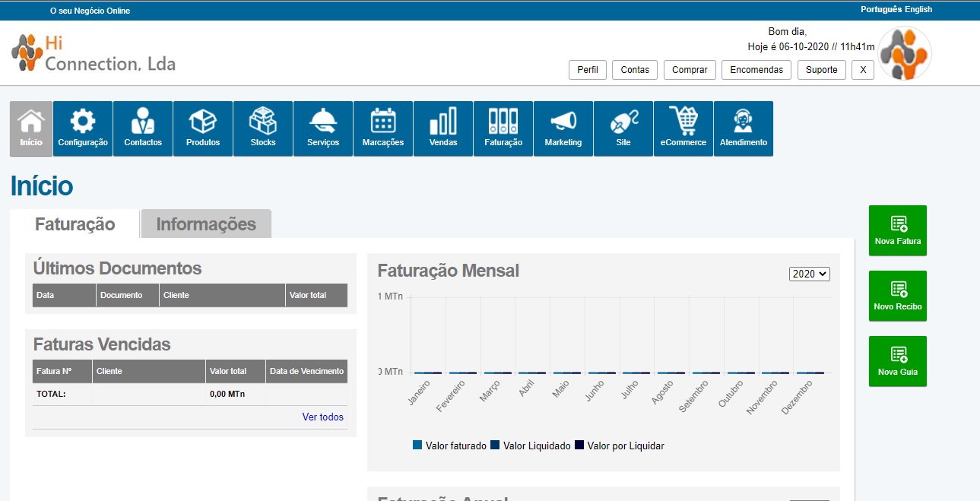Click the user avatar logo image
The image size is (980, 501).
(905, 53)
